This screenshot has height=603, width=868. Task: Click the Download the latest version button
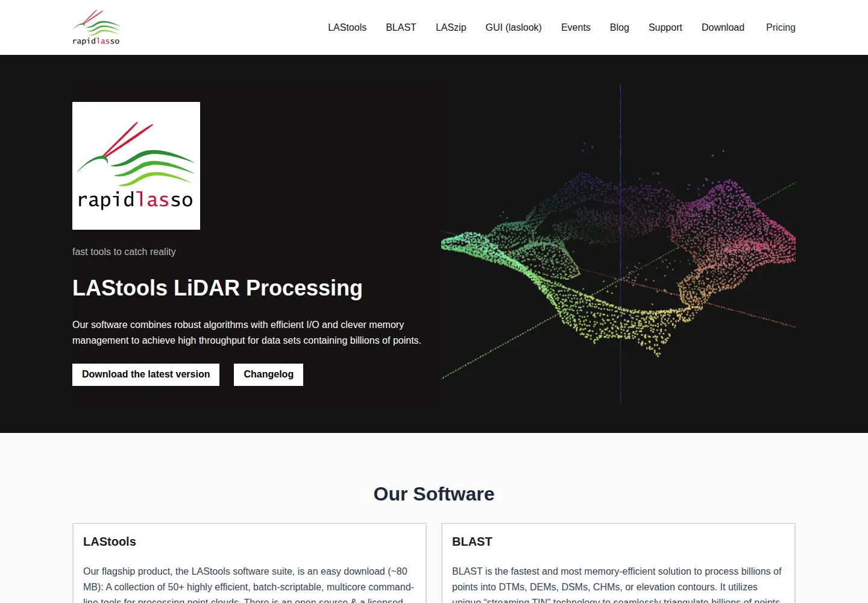pyautogui.click(x=146, y=374)
